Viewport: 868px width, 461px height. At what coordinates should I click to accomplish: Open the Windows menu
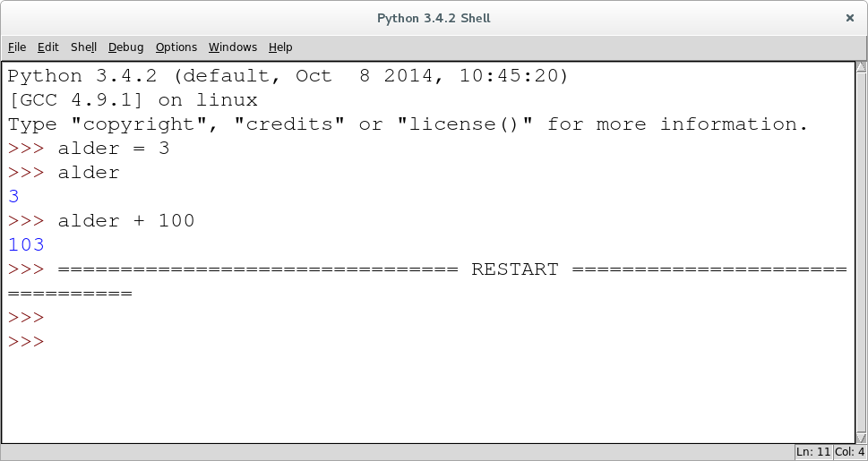coord(233,47)
